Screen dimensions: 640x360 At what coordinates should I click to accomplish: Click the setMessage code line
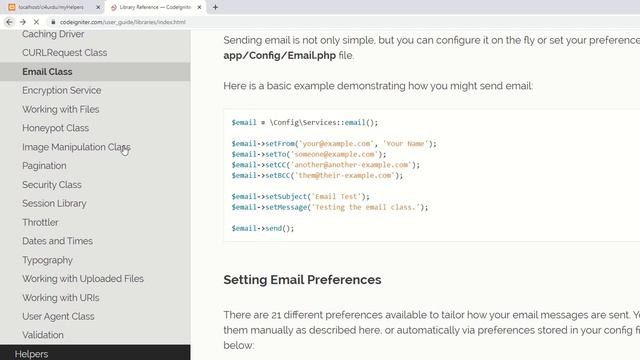[x=330, y=207]
